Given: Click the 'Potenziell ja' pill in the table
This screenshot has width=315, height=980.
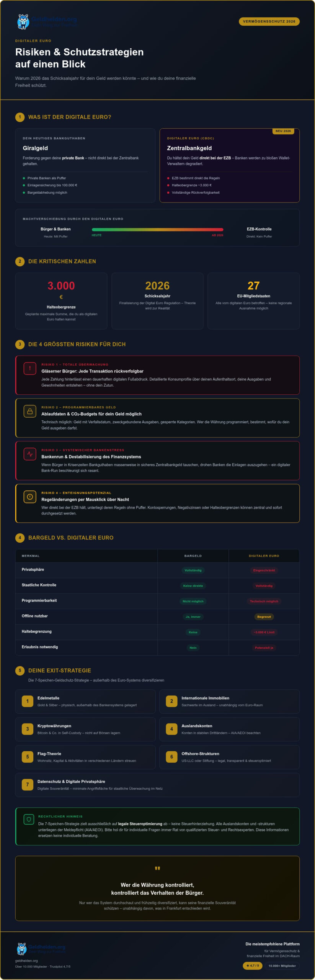Looking at the screenshot, I should click(264, 648).
